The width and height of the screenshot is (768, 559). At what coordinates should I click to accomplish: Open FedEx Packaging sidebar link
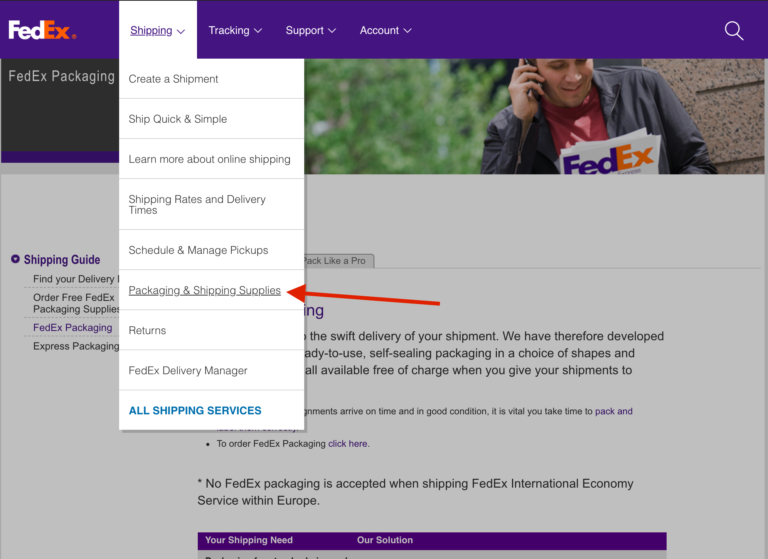tap(72, 328)
